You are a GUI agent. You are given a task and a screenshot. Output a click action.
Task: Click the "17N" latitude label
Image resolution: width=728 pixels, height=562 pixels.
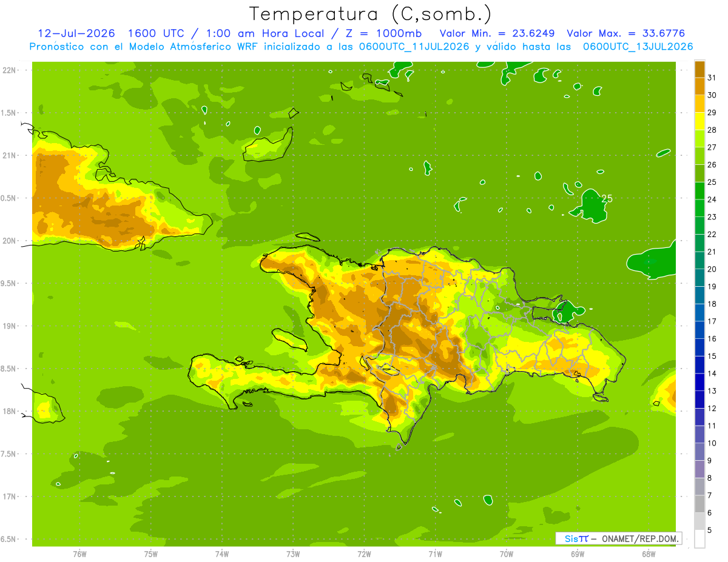click(10, 497)
